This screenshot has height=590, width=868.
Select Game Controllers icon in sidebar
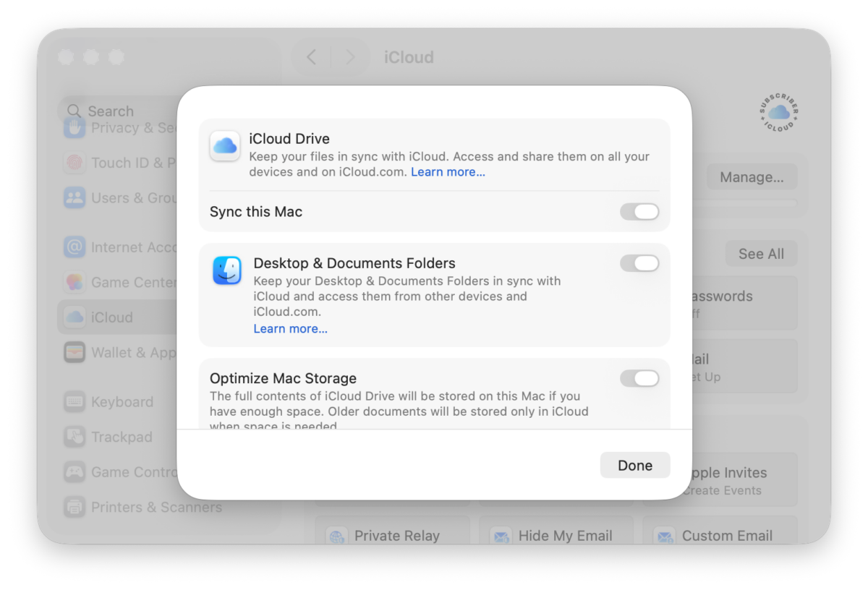75,472
